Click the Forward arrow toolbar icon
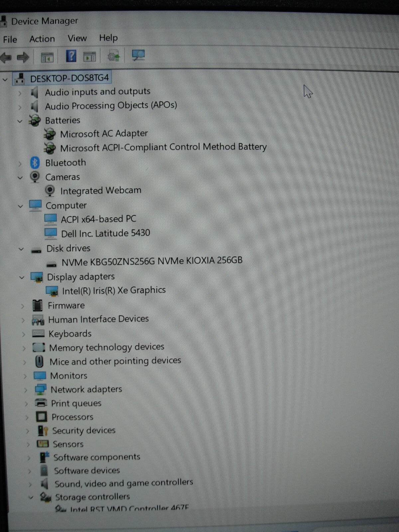The height and width of the screenshot is (532, 399). click(23, 57)
